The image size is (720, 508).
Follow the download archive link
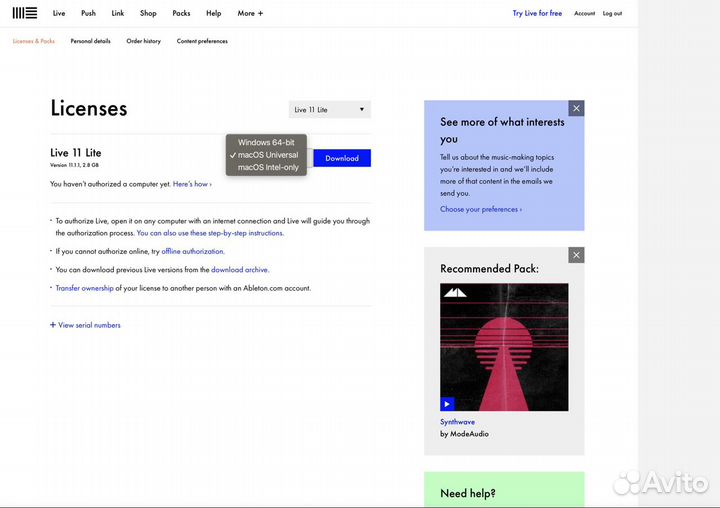[239, 270]
